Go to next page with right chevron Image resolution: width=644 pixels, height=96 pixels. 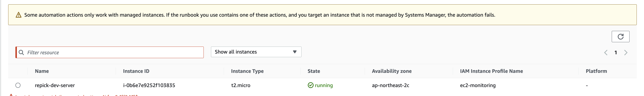[626, 53]
